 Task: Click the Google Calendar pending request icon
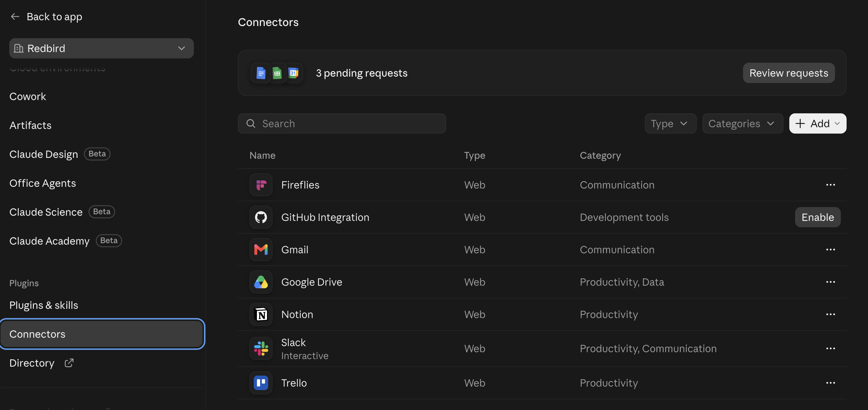click(x=293, y=73)
